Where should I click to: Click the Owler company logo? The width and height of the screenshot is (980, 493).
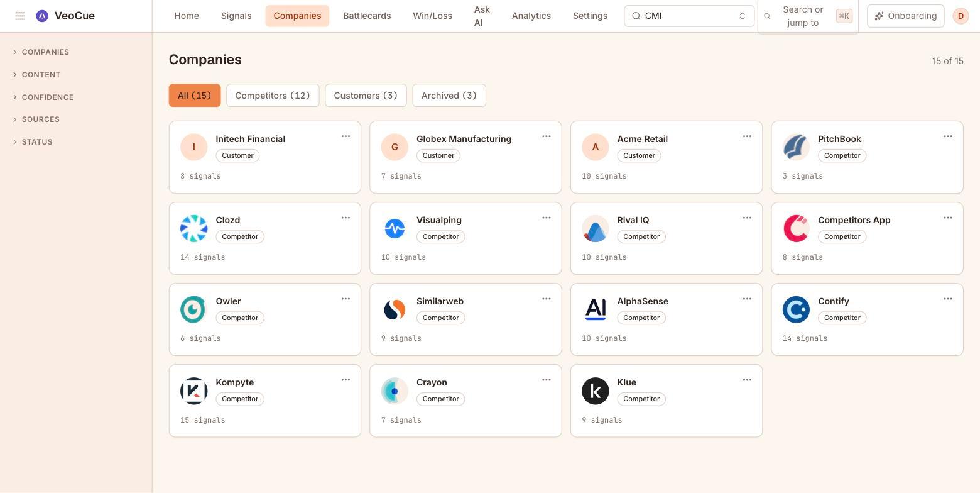click(193, 309)
